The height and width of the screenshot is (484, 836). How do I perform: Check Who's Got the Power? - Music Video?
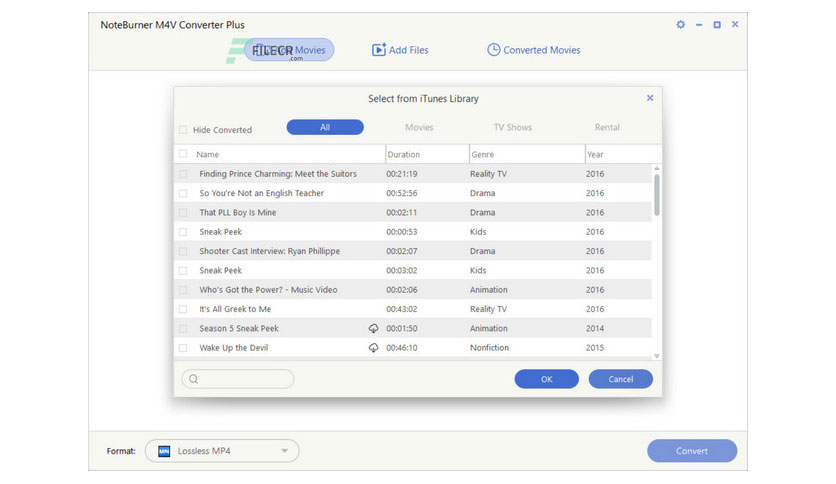pyautogui.click(x=183, y=290)
